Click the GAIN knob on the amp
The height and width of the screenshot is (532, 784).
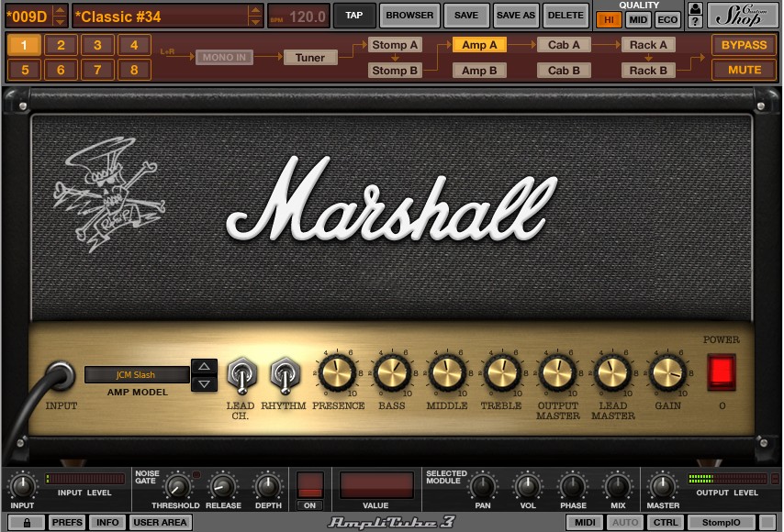[667, 372]
